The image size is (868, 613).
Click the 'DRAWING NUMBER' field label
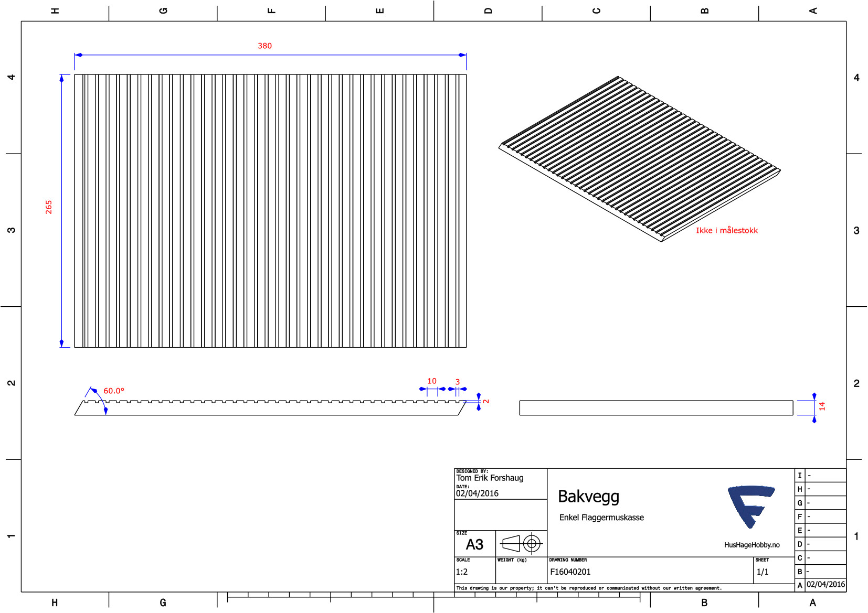pyautogui.click(x=568, y=560)
